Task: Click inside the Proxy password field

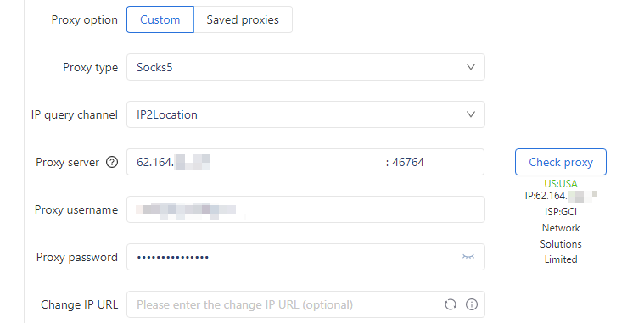Action: 305,257
